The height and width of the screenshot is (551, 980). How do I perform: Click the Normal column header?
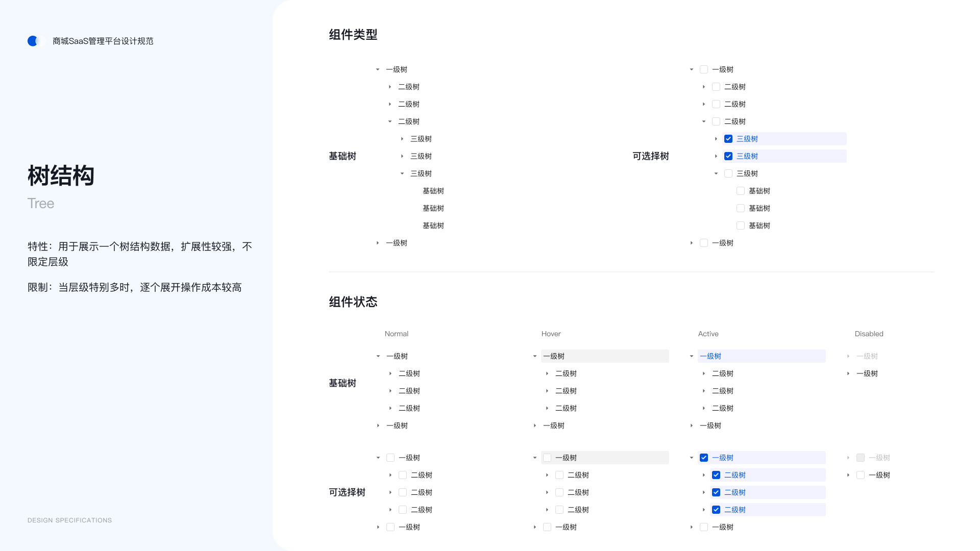pyautogui.click(x=396, y=334)
